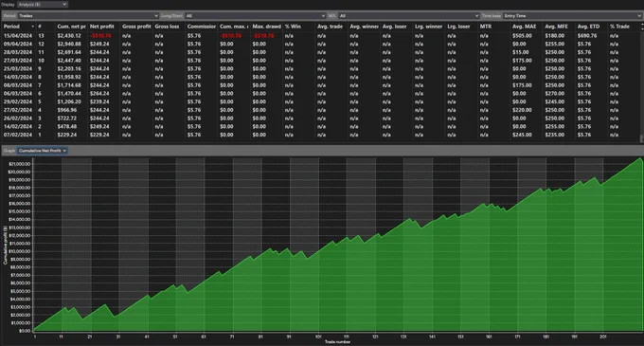Click the red -$510.76 net profit cell
Viewport: 644px width, 346px height.
pyautogui.click(x=100, y=36)
